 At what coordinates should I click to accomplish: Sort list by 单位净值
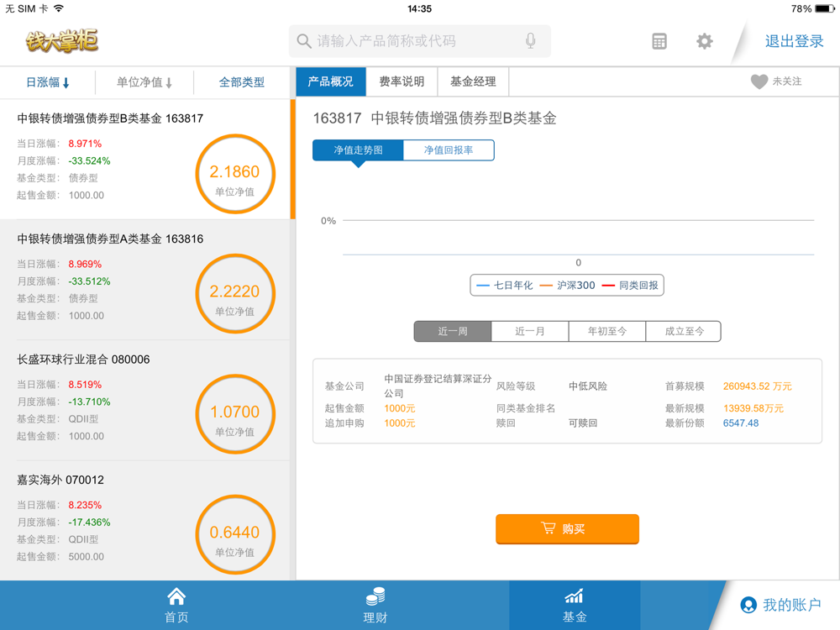[x=144, y=82]
